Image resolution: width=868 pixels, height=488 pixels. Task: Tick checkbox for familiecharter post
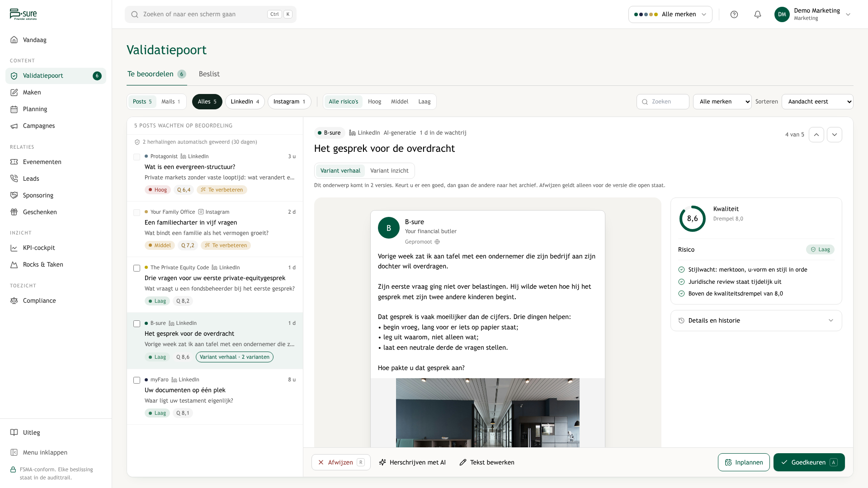point(137,212)
